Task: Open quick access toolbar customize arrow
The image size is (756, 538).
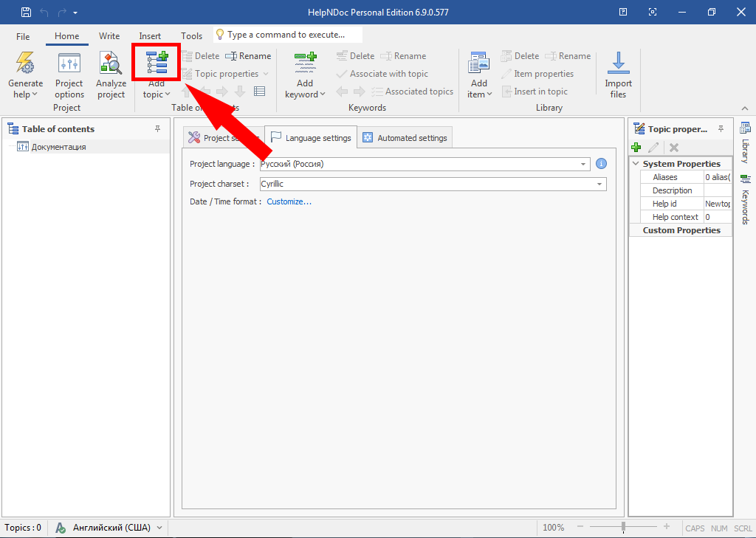Action: click(x=76, y=13)
